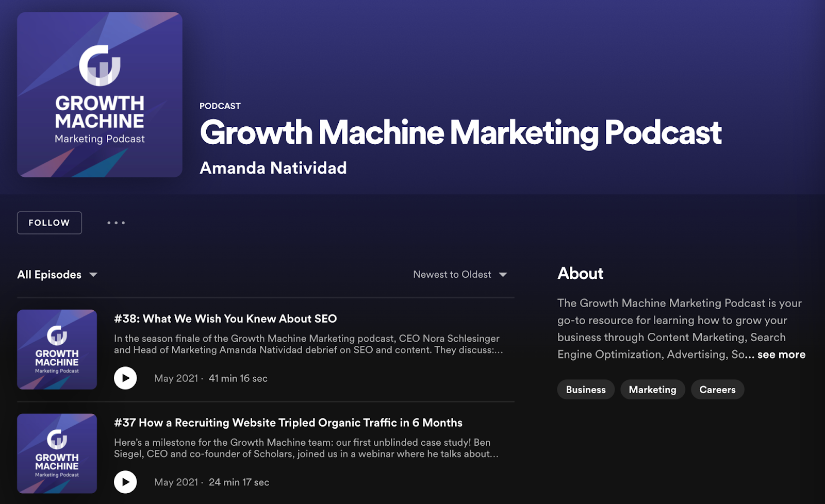Click the Growth Machine Marketing Podcast main title

pyautogui.click(x=460, y=133)
